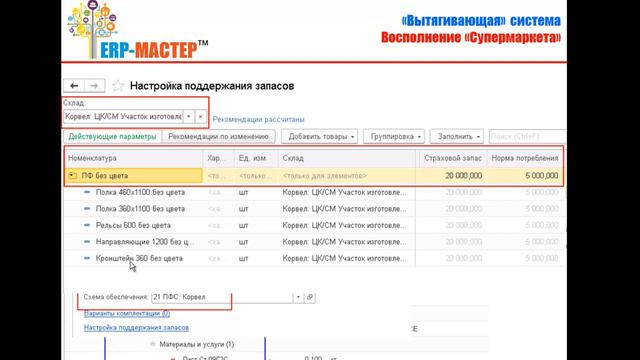Open the Заполнить dropdown
Viewport: 640px width, 360px height.
click(457, 137)
